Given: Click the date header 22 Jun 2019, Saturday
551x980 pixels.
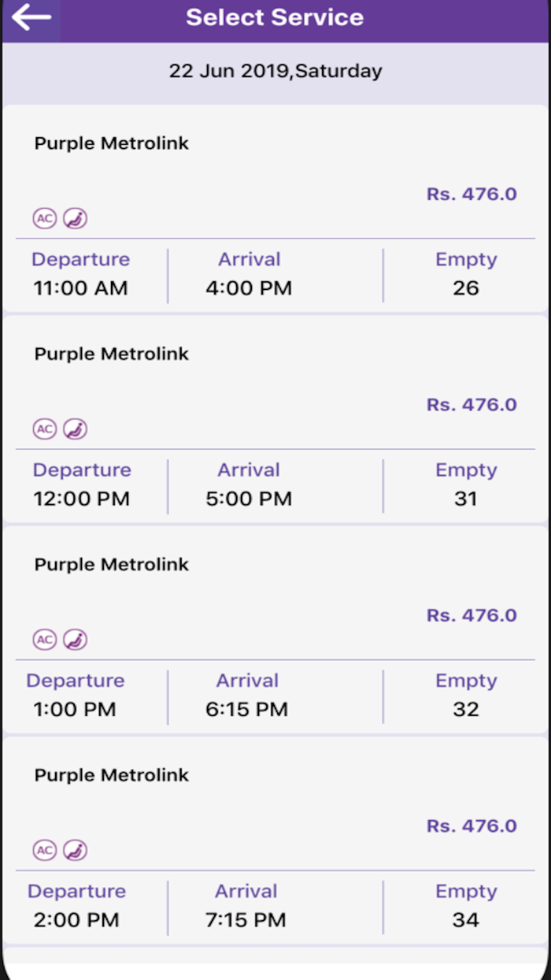Looking at the screenshot, I should tap(275, 71).
